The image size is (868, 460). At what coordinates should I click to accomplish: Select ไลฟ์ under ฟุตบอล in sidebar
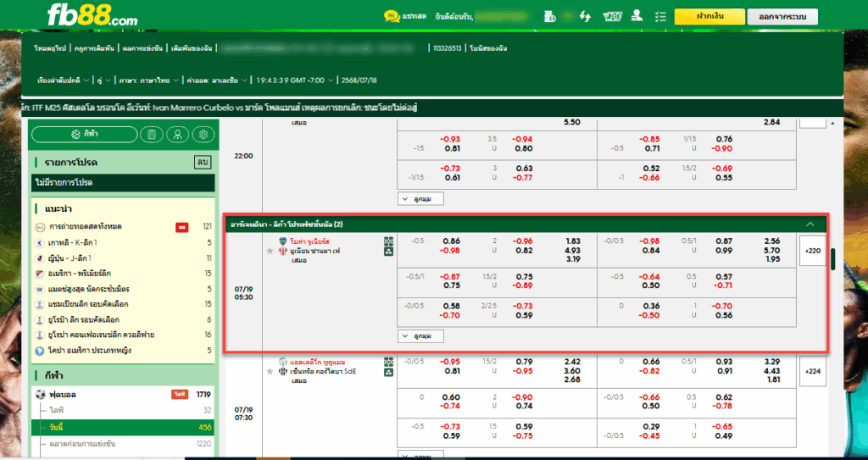pos(123,411)
